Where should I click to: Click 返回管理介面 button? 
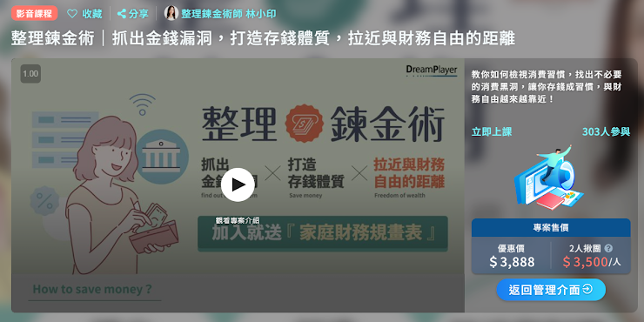click(x=551, y=290)
